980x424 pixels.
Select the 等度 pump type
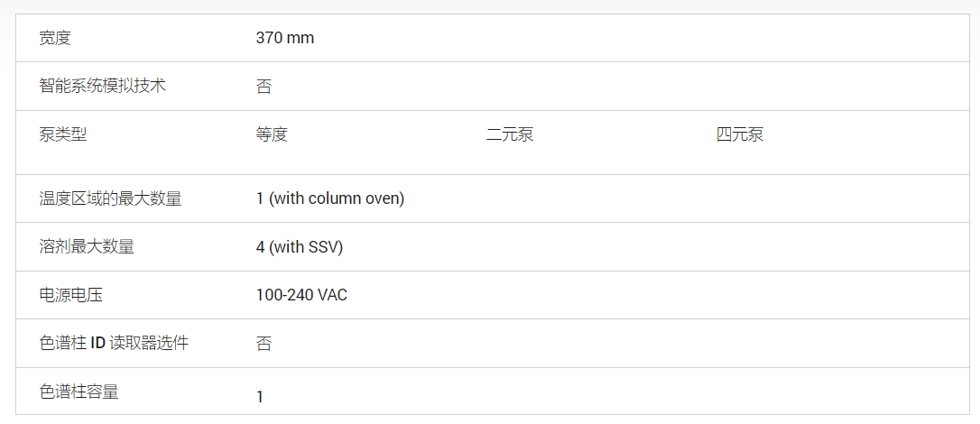(272, 134)
